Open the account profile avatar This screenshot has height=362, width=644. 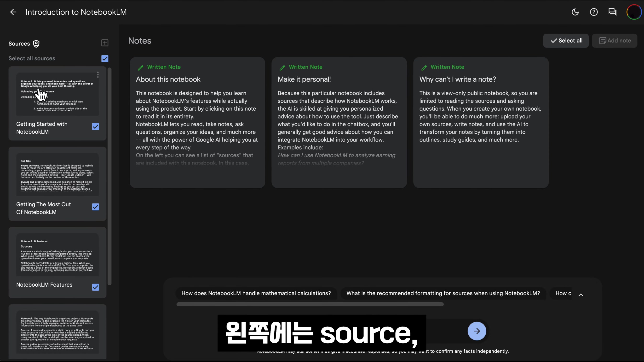tap(634, 12)
